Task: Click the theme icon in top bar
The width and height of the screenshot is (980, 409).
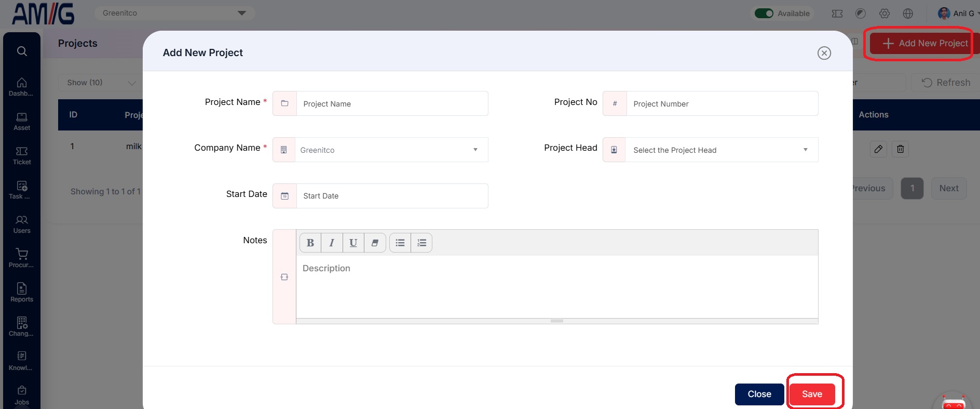Action: tap(861, 14)
